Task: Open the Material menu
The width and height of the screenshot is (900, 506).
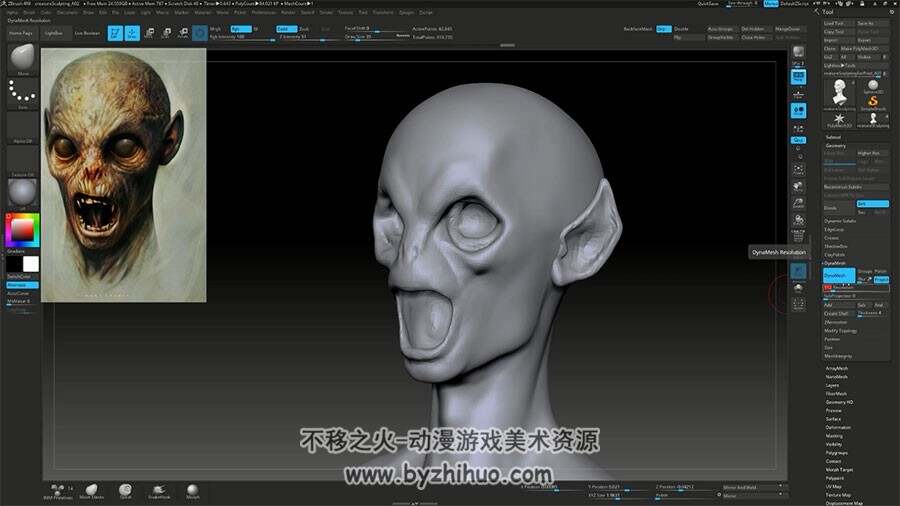Action: pyautogui.click(x=203, y=12)
